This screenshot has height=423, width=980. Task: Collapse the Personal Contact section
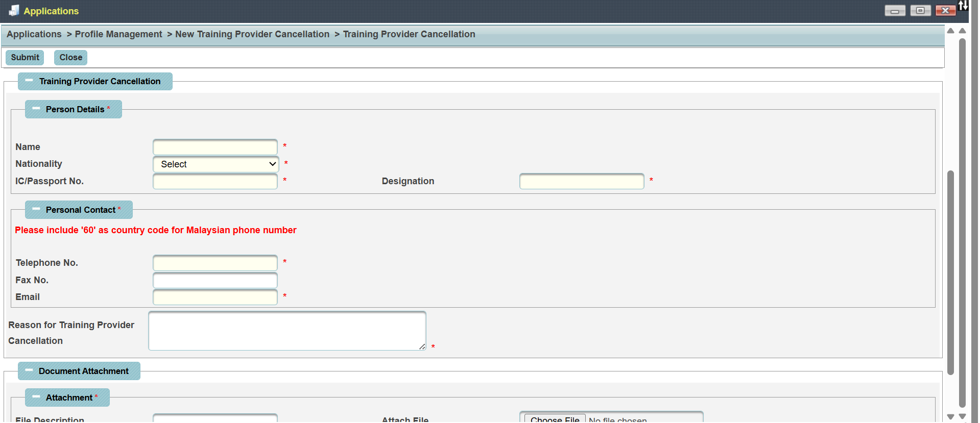click(x=36, y=210)
